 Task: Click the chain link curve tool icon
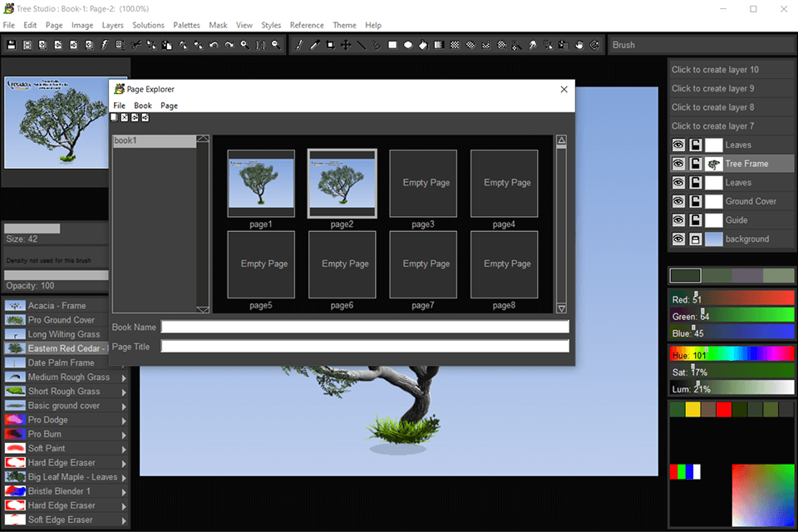(x=377, y=45)
